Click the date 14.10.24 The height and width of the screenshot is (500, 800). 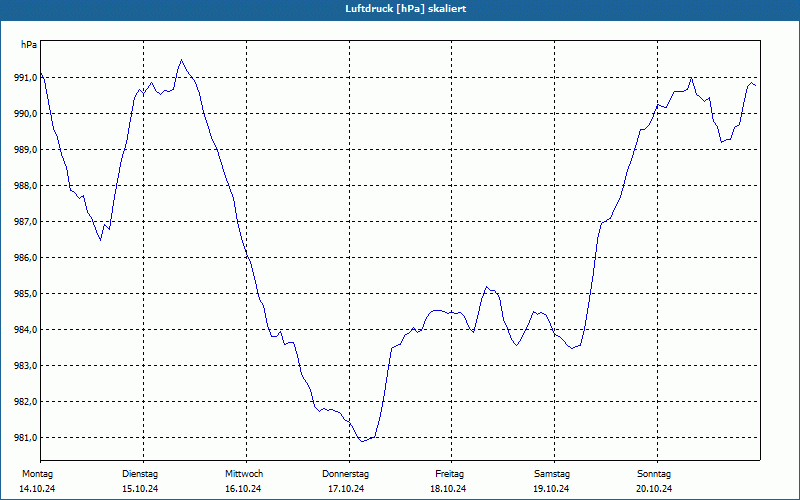(x=37, y=489)
